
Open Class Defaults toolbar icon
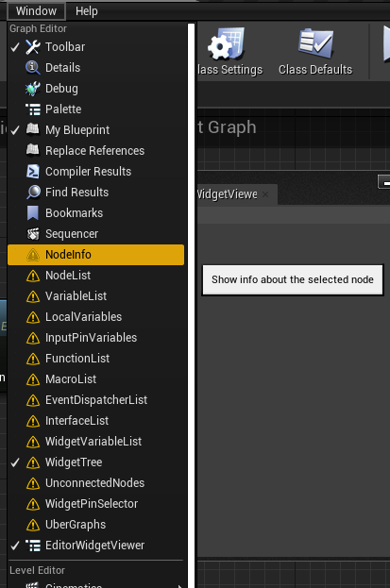(x=315, y=42)
